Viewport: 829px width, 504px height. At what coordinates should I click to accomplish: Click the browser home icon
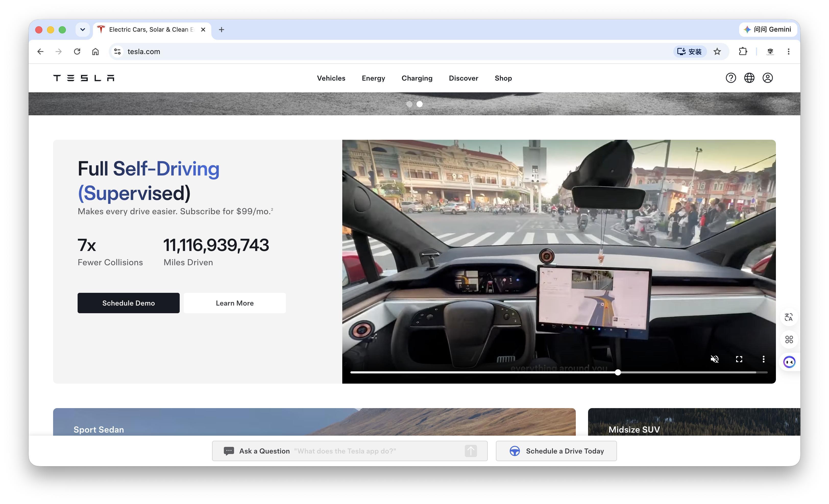(x=95, y=52)
